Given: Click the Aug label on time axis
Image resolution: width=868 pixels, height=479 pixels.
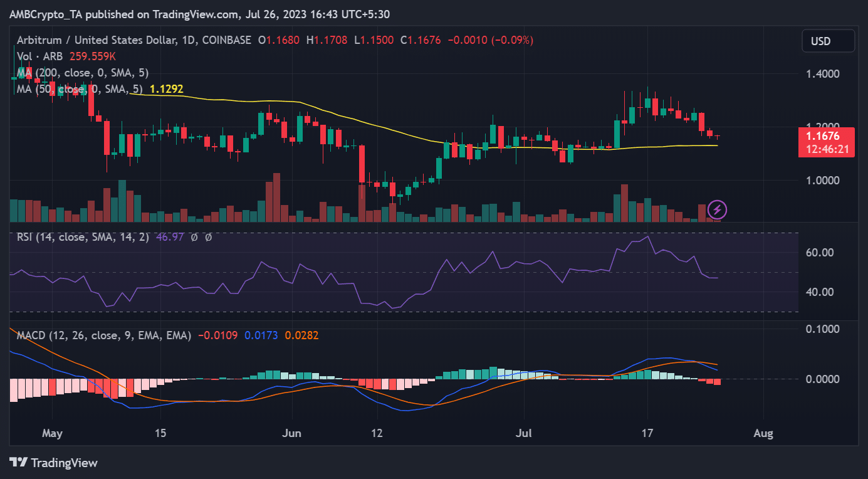Looking at the screenshot, I should pos(763,433).
